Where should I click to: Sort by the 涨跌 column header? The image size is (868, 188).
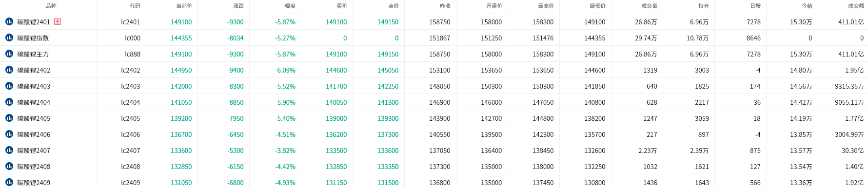coord(238,6)
